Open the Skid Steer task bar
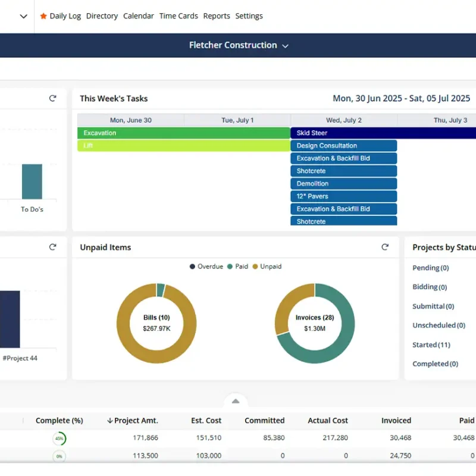Image resolution: width=476 pixels, height=476 pixels. [383, 133]
